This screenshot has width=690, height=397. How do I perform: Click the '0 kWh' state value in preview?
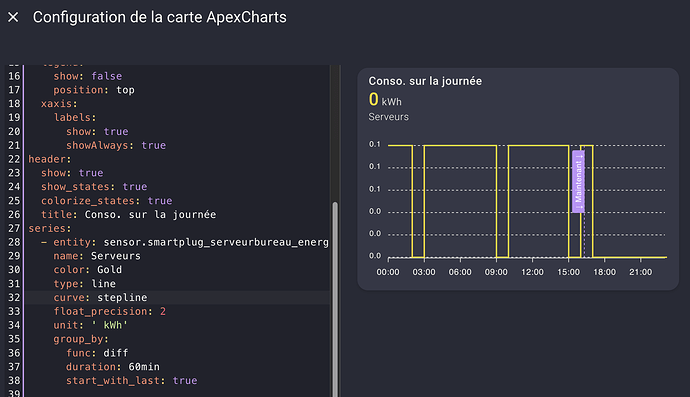click(x=385, y=99)
